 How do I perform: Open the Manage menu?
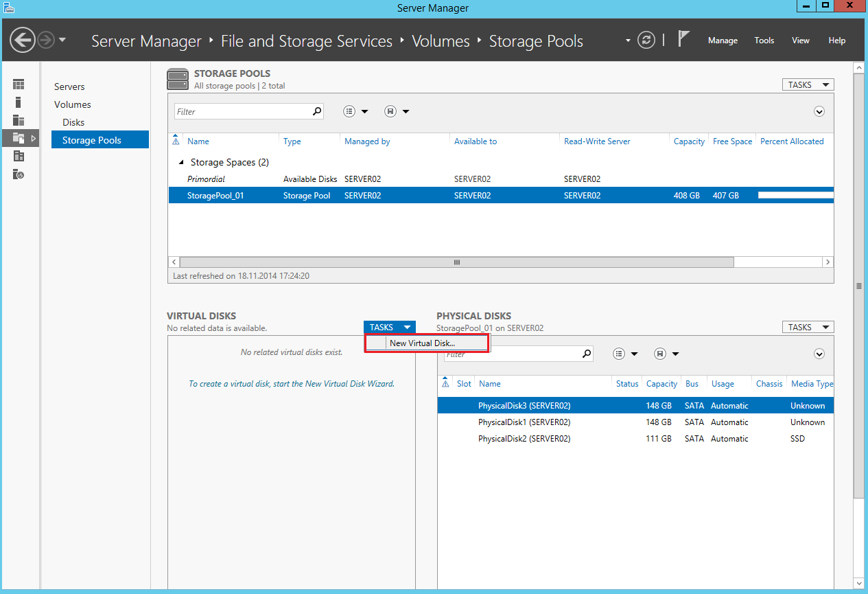pyautogui.click(x=723, y=41)
